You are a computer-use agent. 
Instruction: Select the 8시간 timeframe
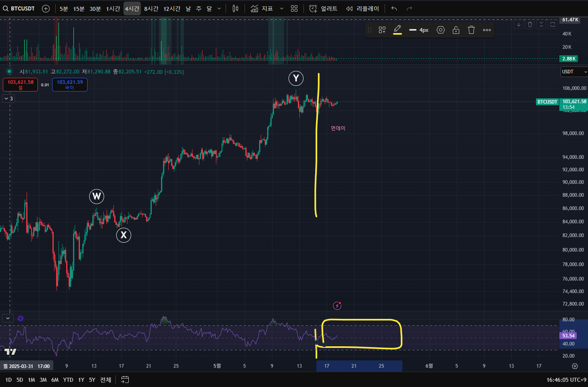pos(151,8)
